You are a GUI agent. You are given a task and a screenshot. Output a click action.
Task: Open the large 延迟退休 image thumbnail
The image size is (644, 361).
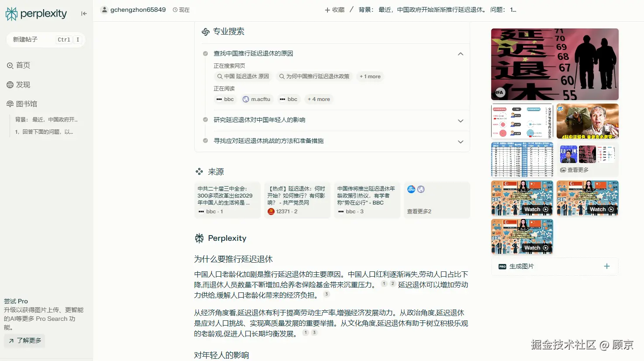click(x=554, y=64)
